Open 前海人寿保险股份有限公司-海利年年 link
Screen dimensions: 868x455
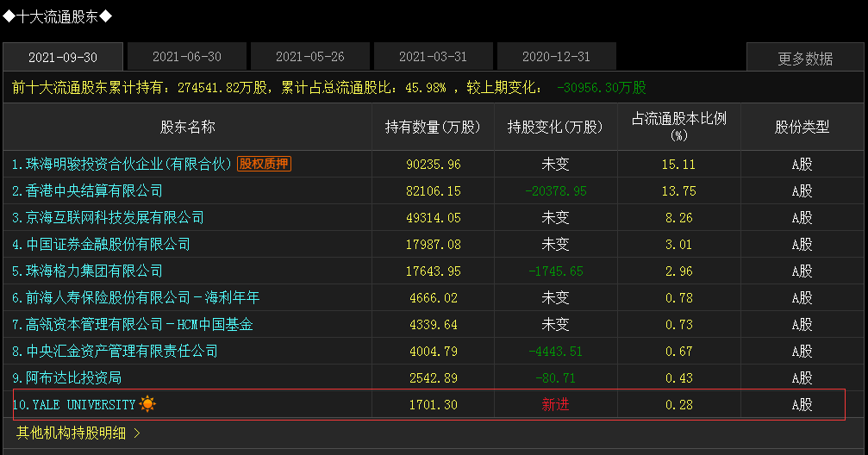[x=135, y=298]
